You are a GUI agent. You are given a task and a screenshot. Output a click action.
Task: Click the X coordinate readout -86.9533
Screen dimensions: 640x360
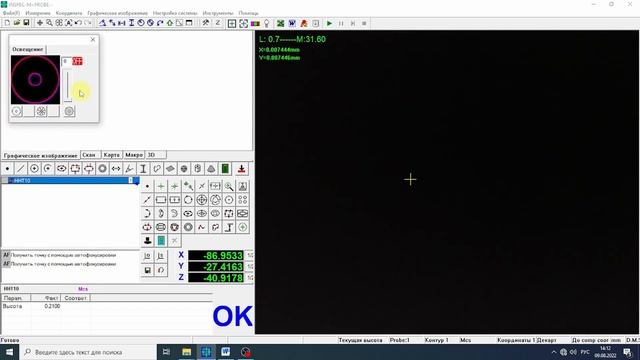216,256
